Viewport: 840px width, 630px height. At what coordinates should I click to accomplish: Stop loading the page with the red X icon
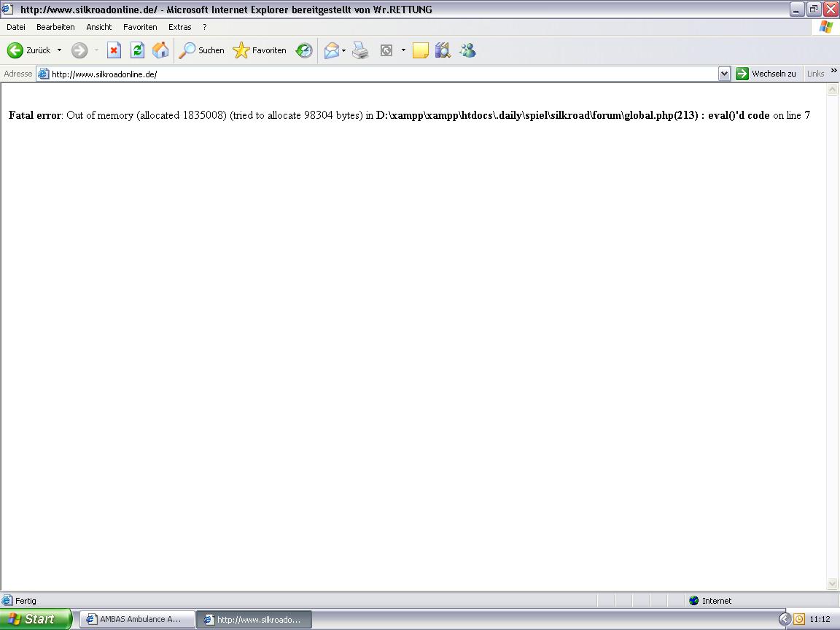tap(114, 50)
